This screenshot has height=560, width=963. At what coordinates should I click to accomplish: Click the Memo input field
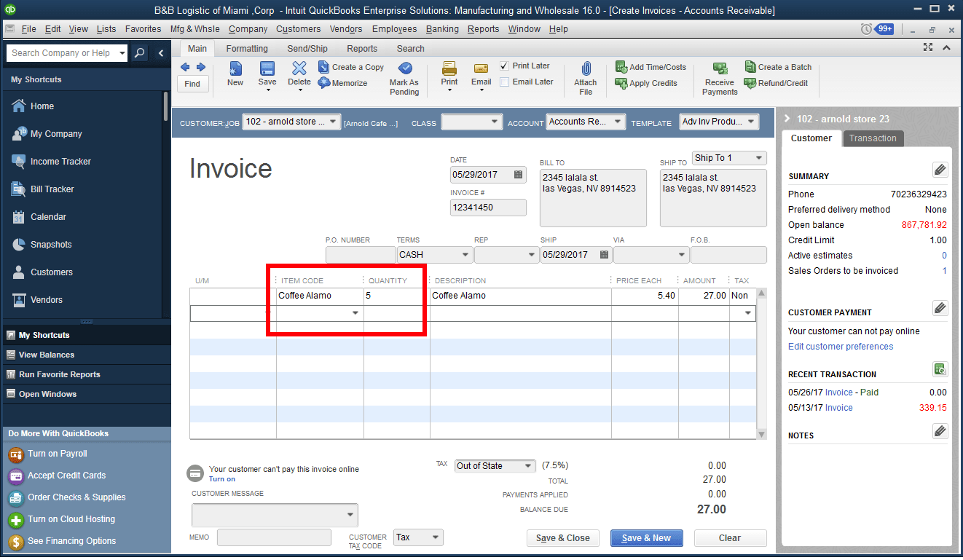[x=274, y=537]
